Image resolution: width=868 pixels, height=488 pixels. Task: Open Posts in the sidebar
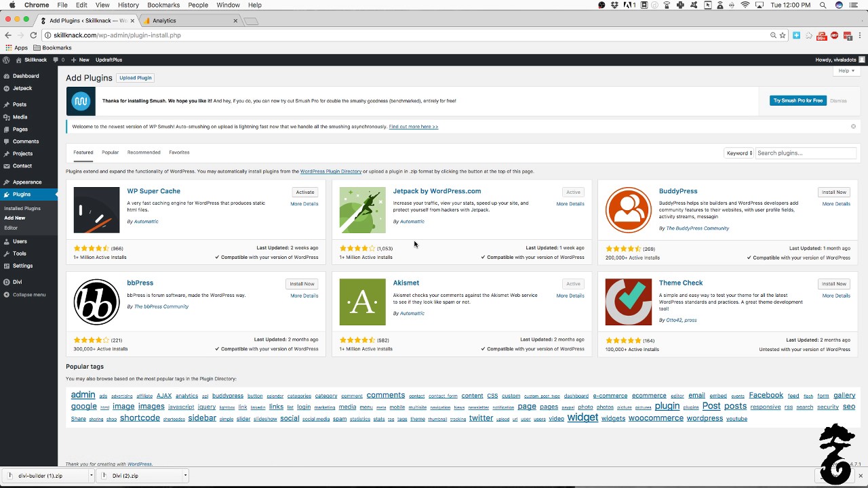pos(19,104)
